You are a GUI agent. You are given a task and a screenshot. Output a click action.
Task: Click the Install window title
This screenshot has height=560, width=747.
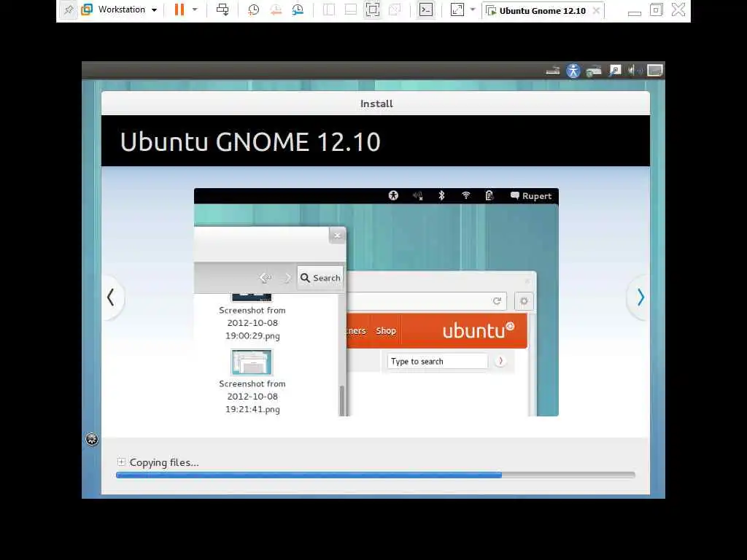click(376, 104)
